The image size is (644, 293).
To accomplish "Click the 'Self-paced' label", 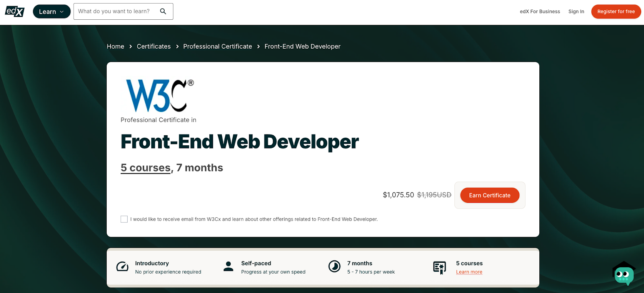I will pos(256,263).
